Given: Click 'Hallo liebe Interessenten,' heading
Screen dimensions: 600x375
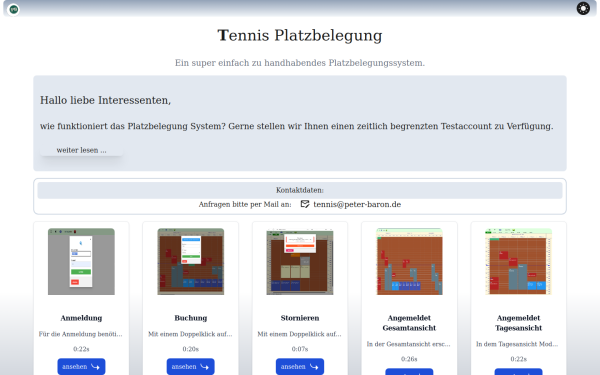Looking at the screenshot, I should (x=105, y=100).
